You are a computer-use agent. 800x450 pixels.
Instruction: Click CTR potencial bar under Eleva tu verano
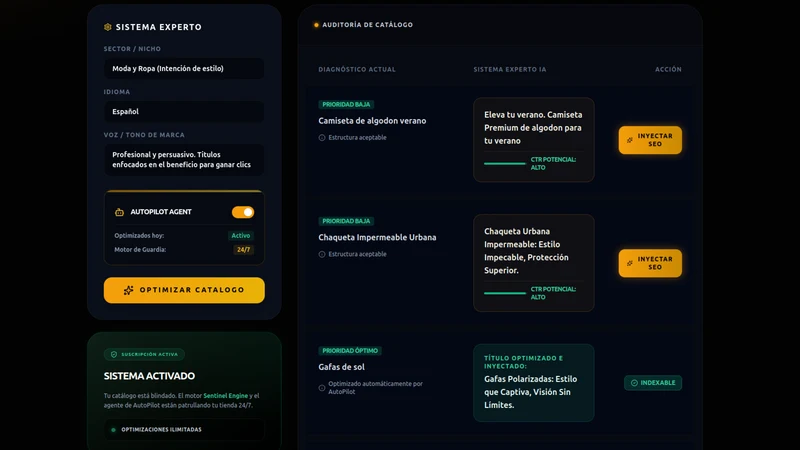tap(505, 163)
